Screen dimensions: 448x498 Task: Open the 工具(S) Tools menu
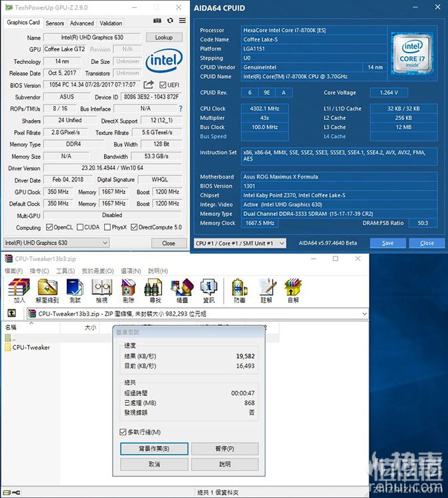(65, 271)
